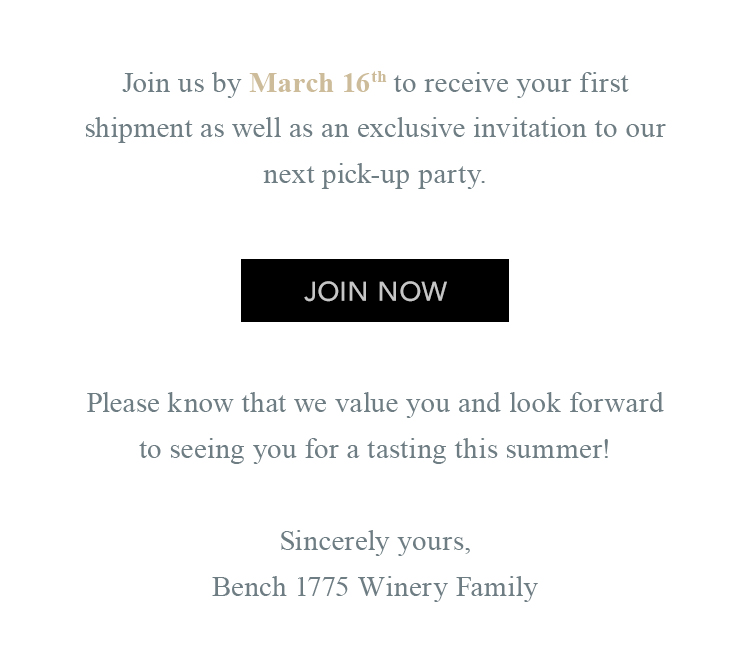Click the words "to seeing you"
750x647 pixels.
pos(218,450)
